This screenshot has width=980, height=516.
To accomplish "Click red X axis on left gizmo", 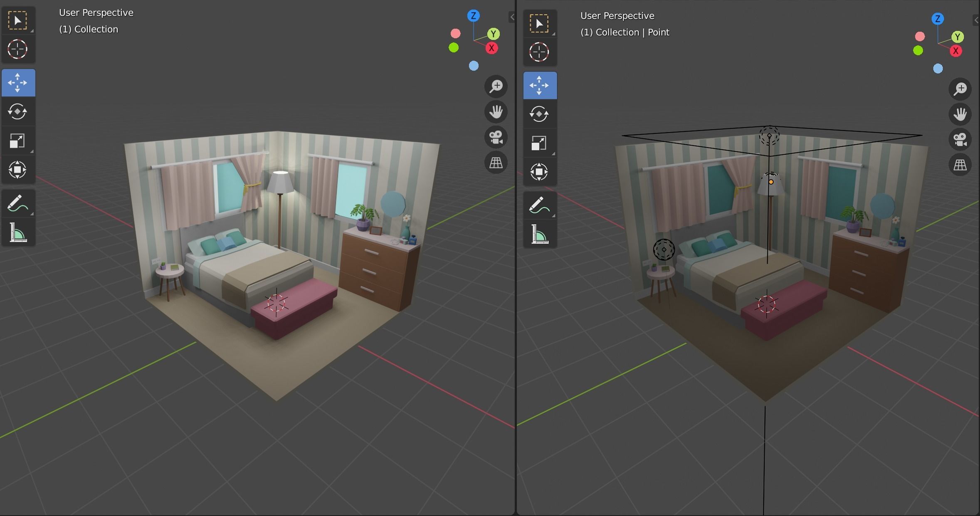I will tap(491, 48).
